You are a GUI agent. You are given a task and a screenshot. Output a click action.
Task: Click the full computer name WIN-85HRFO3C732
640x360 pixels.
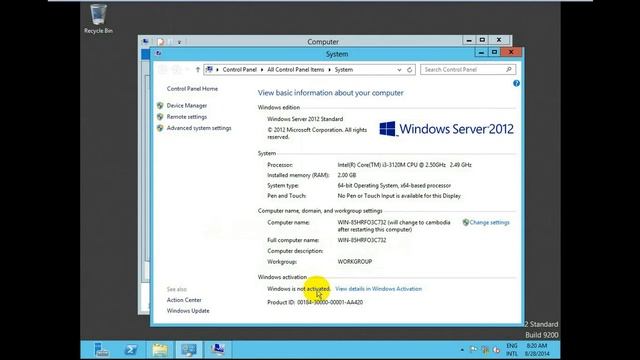362,240
